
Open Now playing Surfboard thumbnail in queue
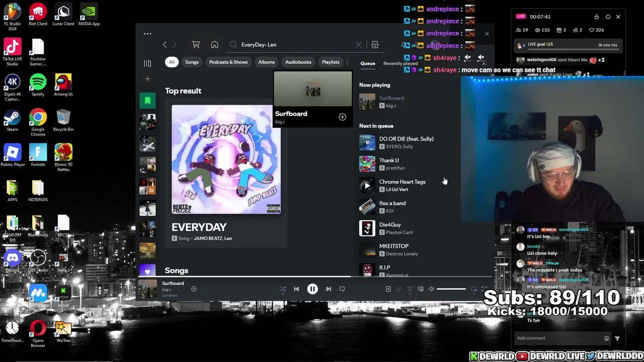point(367,102)
